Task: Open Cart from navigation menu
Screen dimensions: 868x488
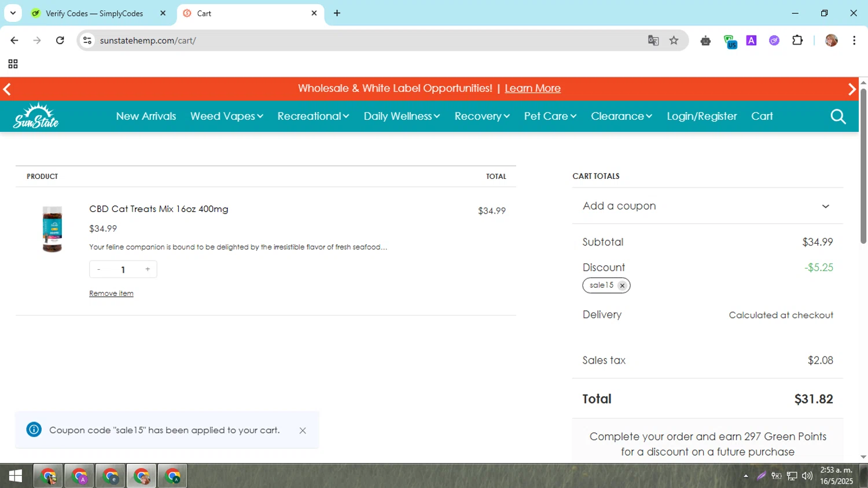Action: 762,116
